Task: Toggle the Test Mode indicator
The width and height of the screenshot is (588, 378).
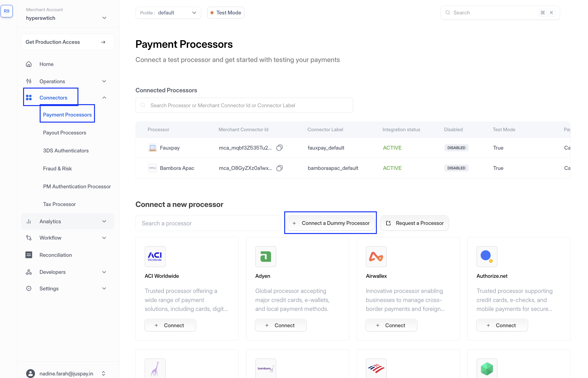Action: (226, 13)
